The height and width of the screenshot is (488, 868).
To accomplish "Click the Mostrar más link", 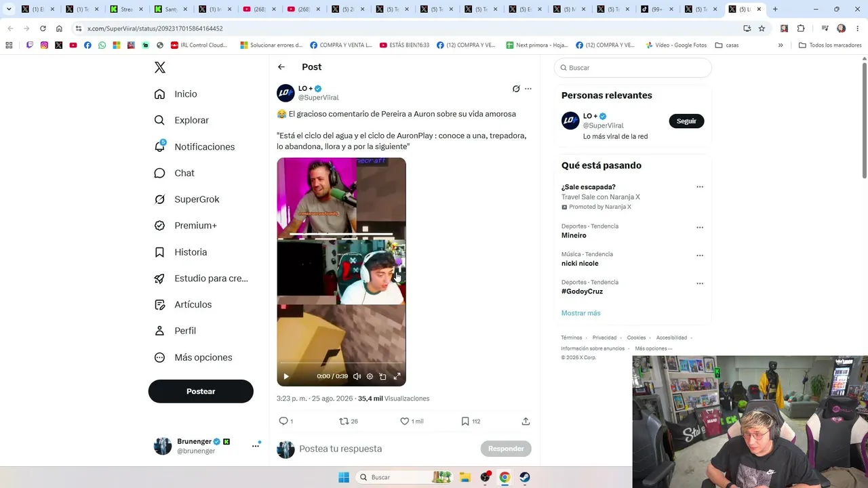I will click(x=581, y=313).
